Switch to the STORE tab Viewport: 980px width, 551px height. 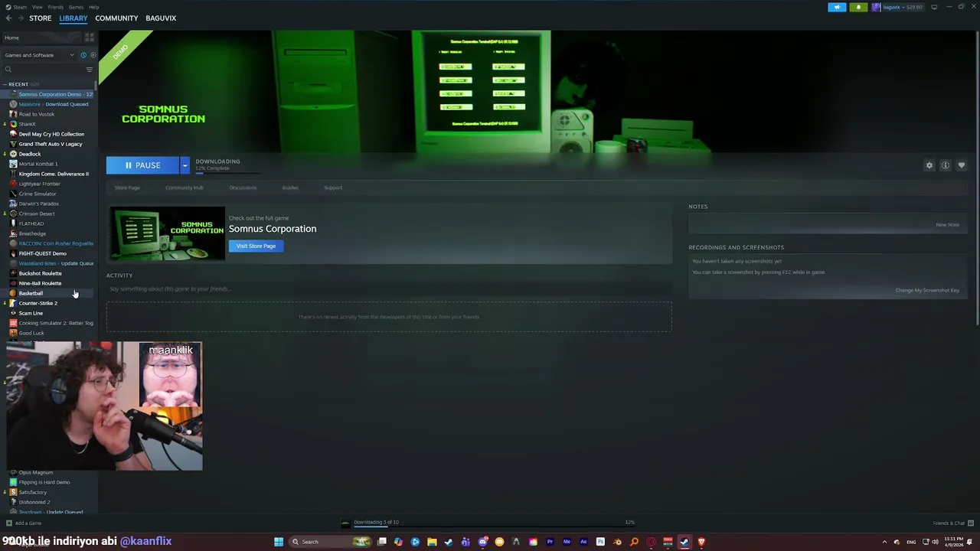[40, 18]
